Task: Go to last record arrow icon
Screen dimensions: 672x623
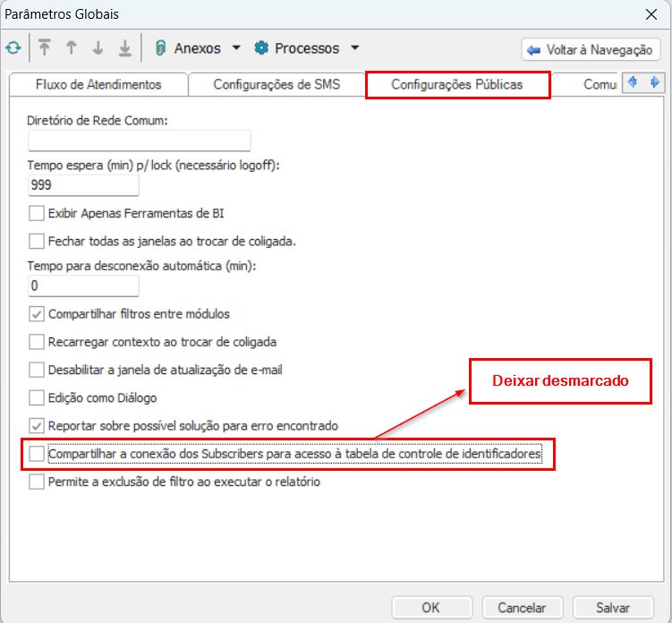Action: (x=124, y=48)
